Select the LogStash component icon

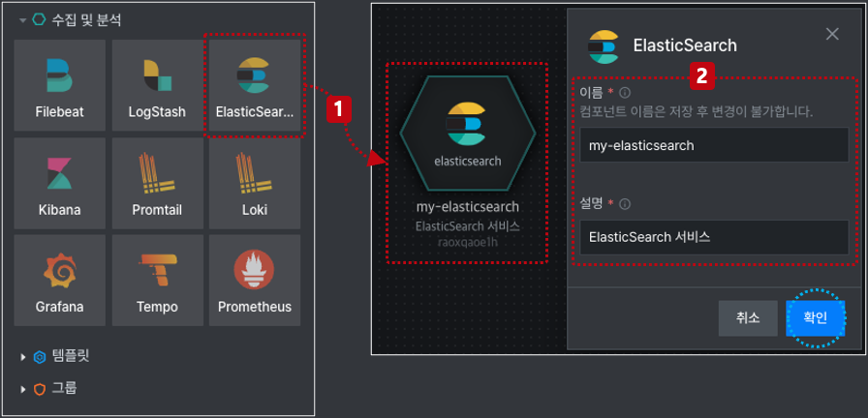coord(157,84)
